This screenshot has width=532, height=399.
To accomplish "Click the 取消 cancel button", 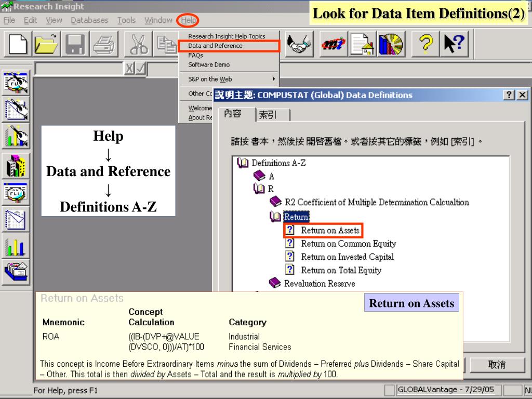I will pyautogui.click(x=497, y=365).
